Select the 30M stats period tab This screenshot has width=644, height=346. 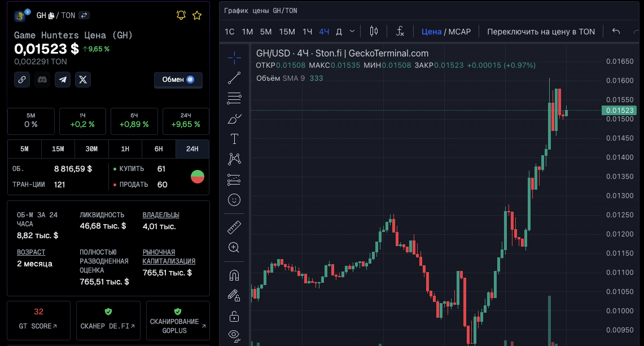[91, 149]
